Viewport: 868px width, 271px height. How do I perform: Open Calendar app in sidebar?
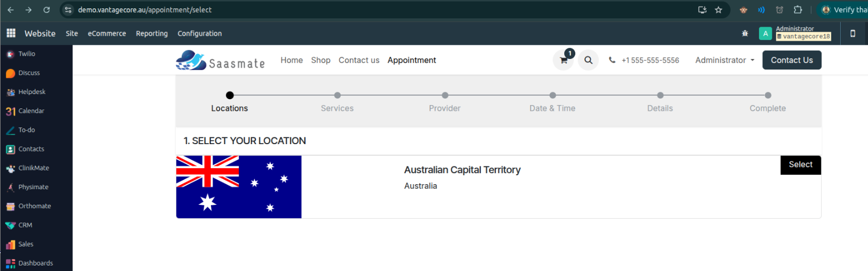pyautogui.click(x=31, y=111)
